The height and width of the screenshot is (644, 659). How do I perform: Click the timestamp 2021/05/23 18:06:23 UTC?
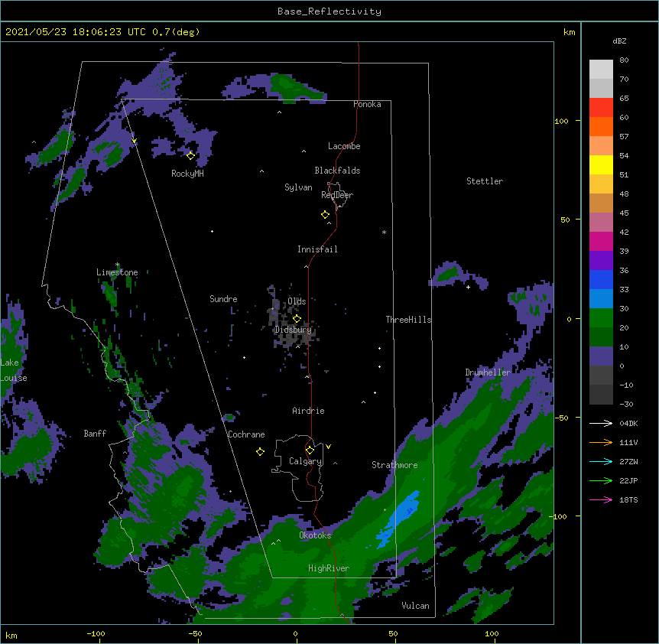(75, 32)
